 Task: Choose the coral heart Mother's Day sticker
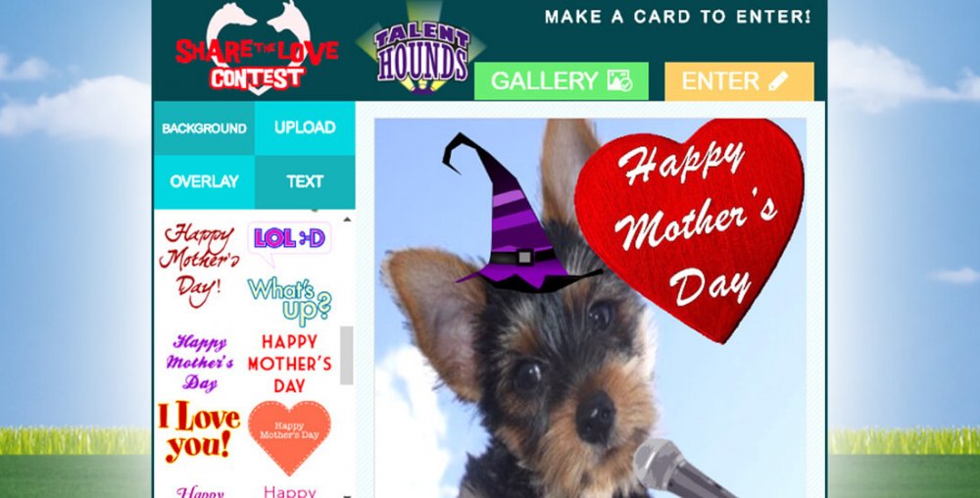click(289, 437)
